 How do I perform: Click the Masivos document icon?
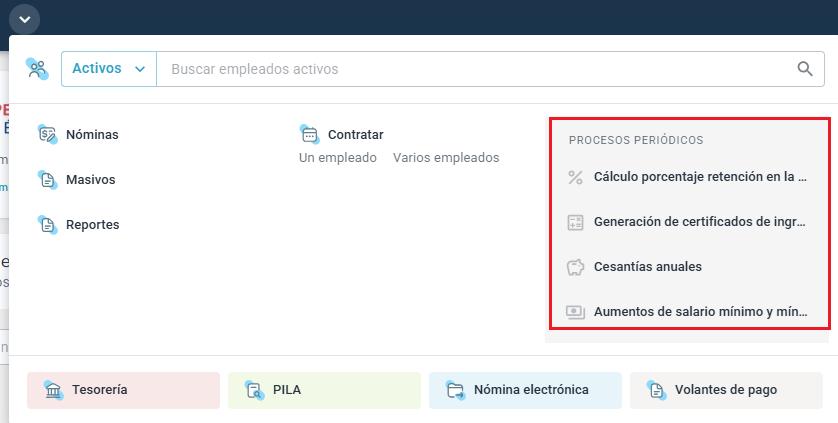coord(47,180)
